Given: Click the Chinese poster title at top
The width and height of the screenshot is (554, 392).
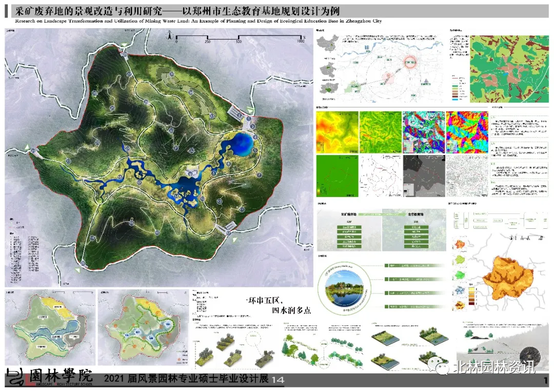Looking at the screenshot, I should coord(177,11).
